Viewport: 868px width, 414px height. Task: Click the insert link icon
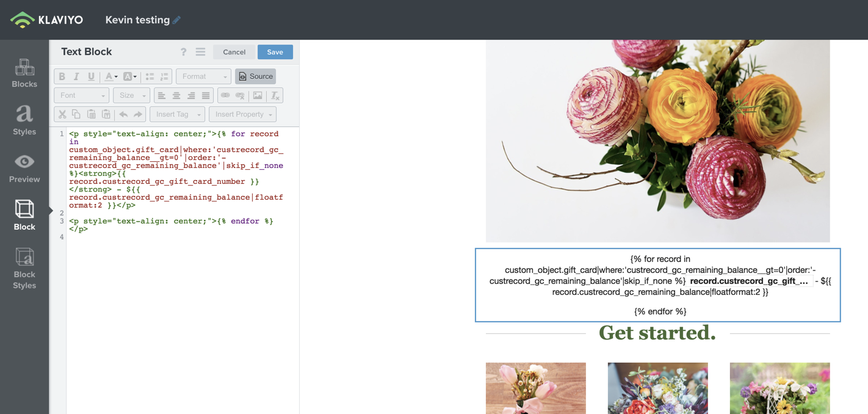[x=225, y=95]
